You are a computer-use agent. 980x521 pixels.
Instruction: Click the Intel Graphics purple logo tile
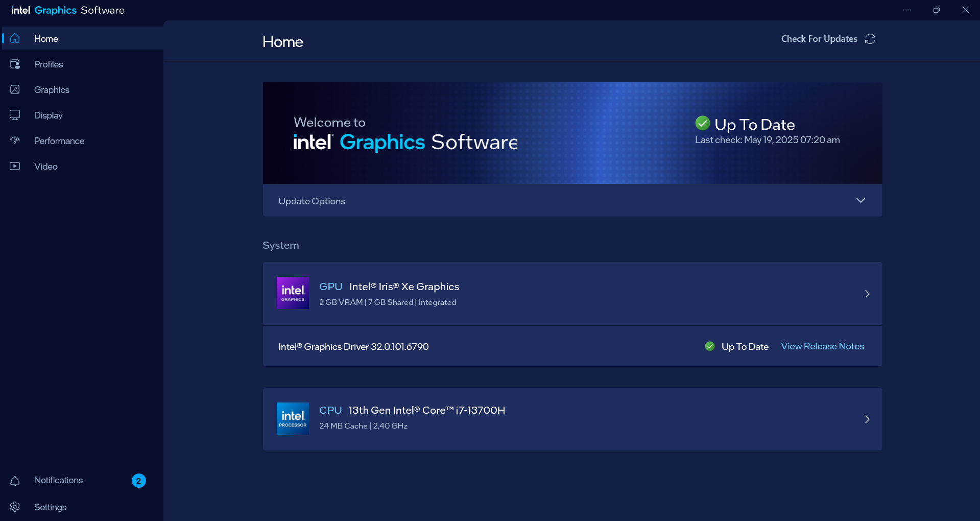pos(293,293)
